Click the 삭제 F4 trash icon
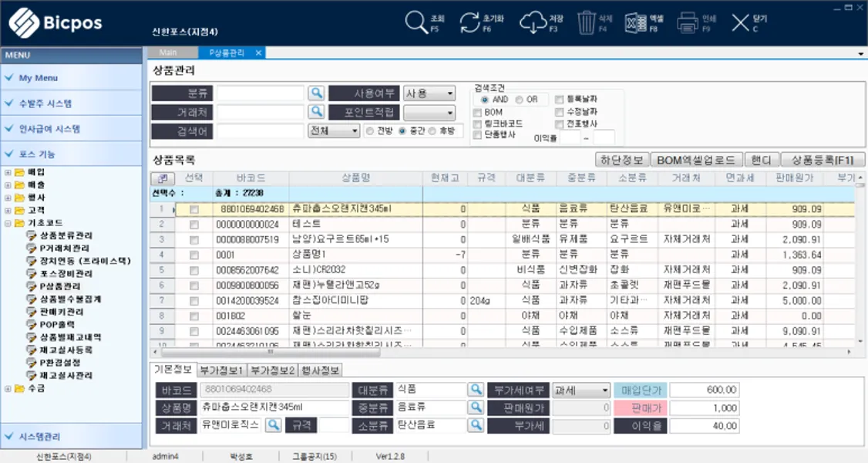The height and width of the screenshot is (463, 868). point(586,22)
